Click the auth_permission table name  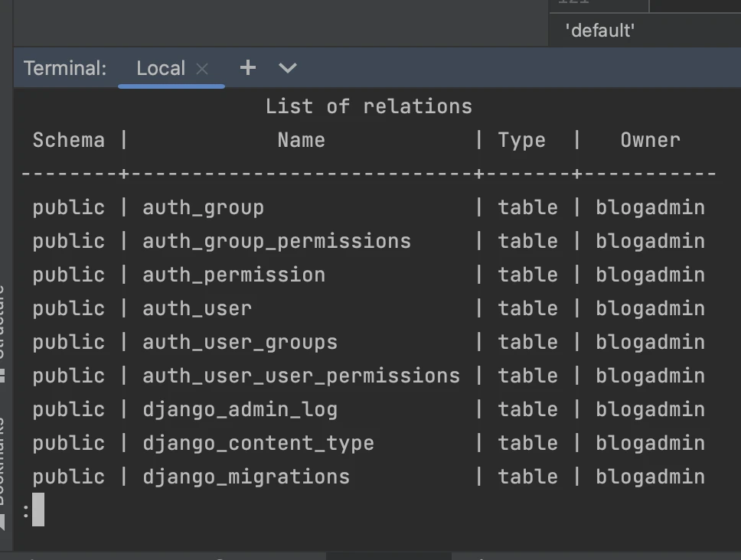pyautogui.click(x=233, y=275)
